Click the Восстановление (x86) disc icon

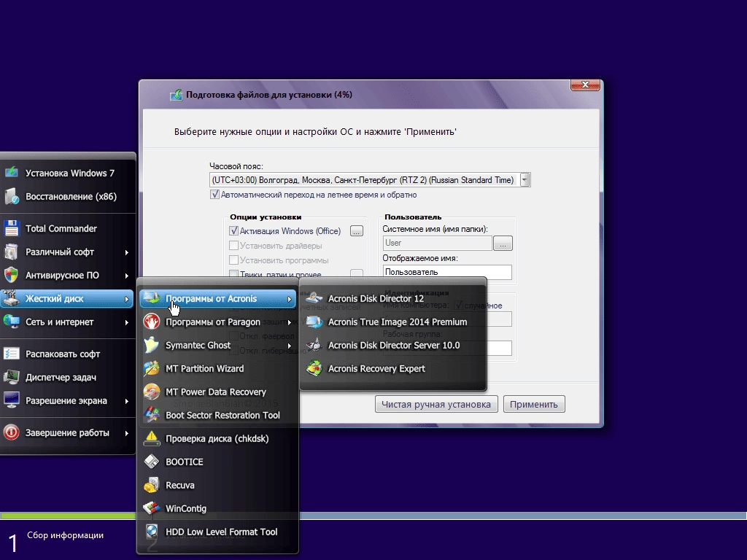tap(12, 196)
